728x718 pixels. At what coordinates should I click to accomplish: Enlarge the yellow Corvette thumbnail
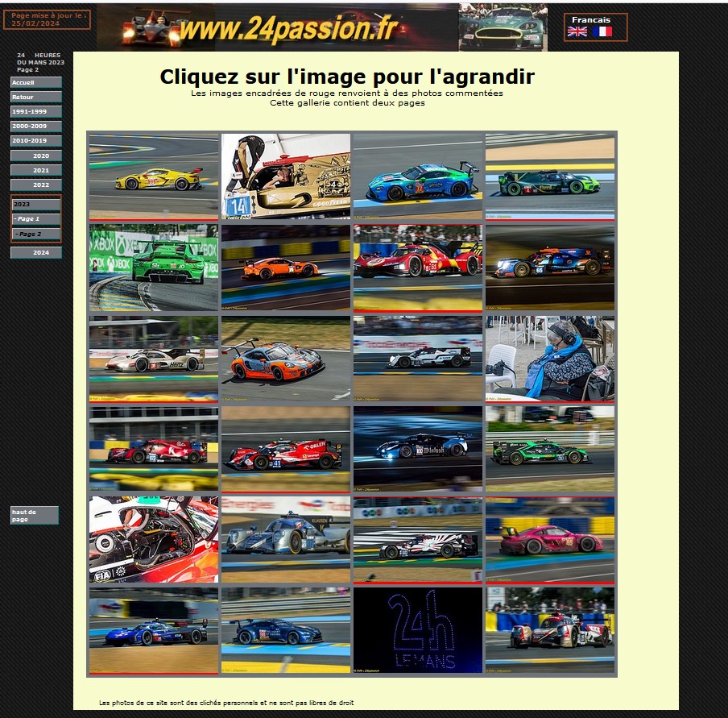154,176
